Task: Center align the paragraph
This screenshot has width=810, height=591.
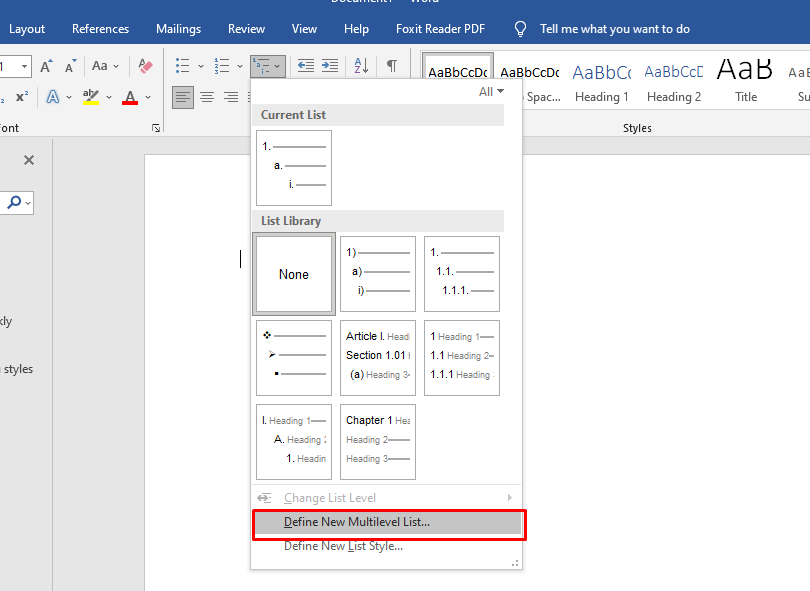Action: pos(207,97)
